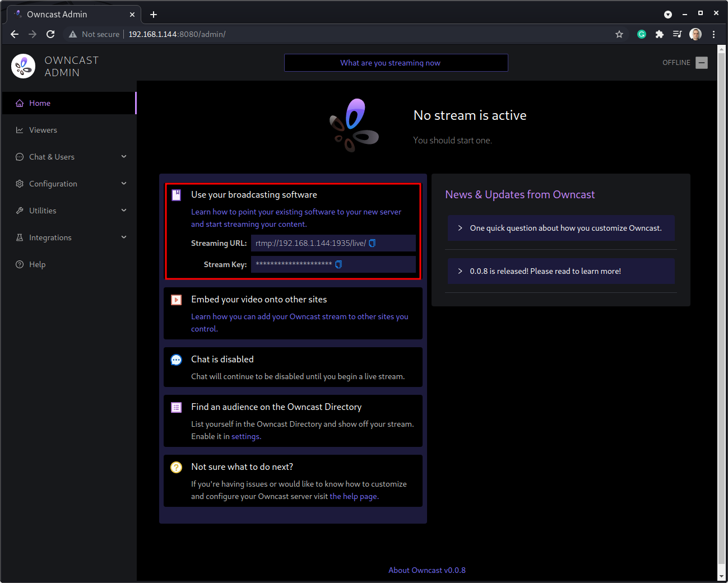Click the broadcasting software bookmark icon

tap(176, 195)
